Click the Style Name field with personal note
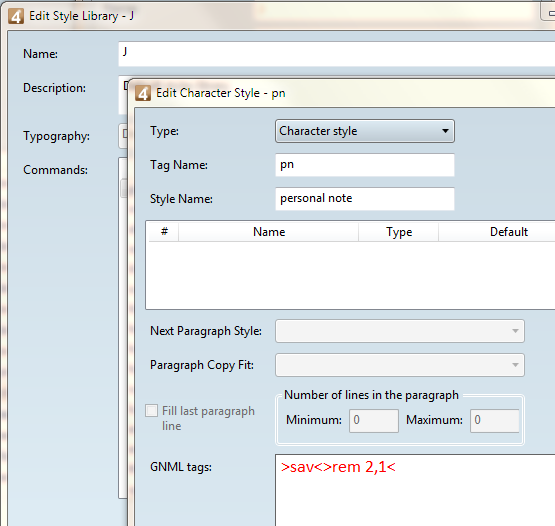Image resolution: width=555 pixels, height=526 pixels. [365, 199]
